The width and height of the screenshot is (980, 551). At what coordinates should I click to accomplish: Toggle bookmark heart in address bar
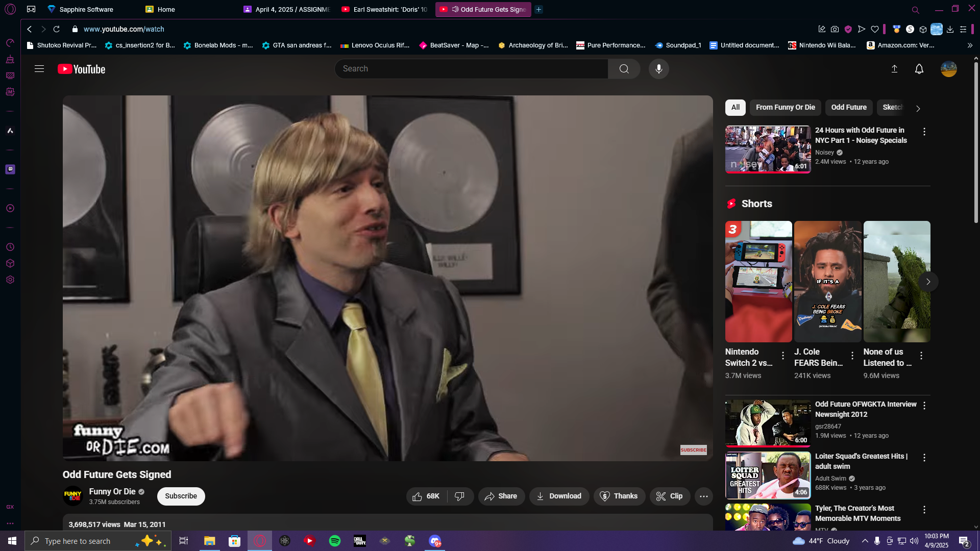875,30
